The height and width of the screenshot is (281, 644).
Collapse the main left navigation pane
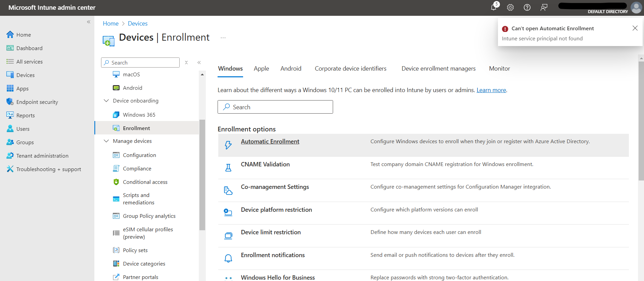[x=89, y=22]
